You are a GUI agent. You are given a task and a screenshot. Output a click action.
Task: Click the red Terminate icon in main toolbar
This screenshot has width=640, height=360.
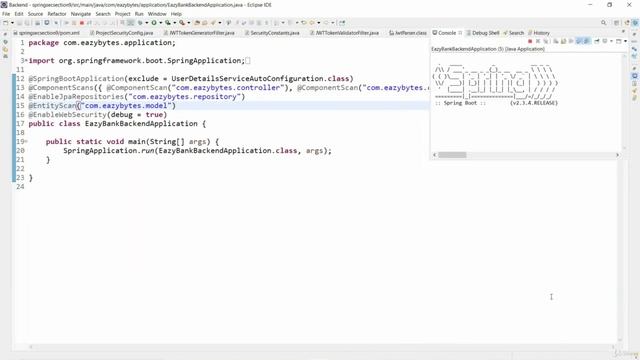[x=82, y=23]
